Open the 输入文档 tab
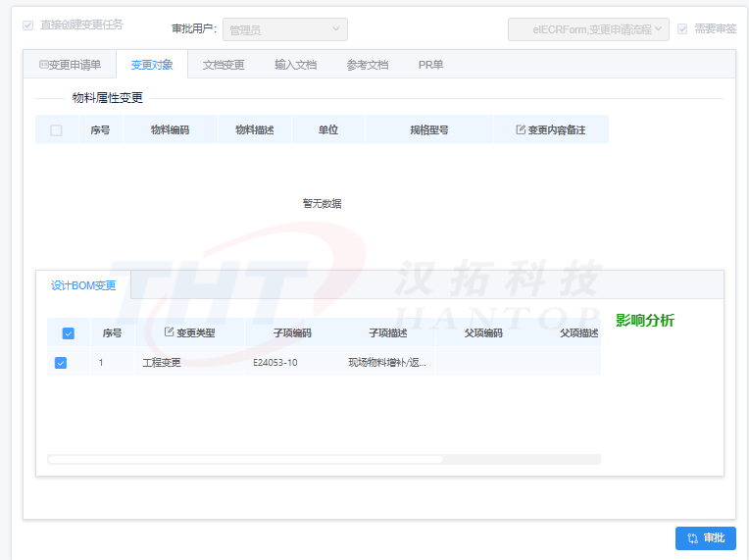Image resolution: width=749 pixels, height=560 pixels. [295, 65]
